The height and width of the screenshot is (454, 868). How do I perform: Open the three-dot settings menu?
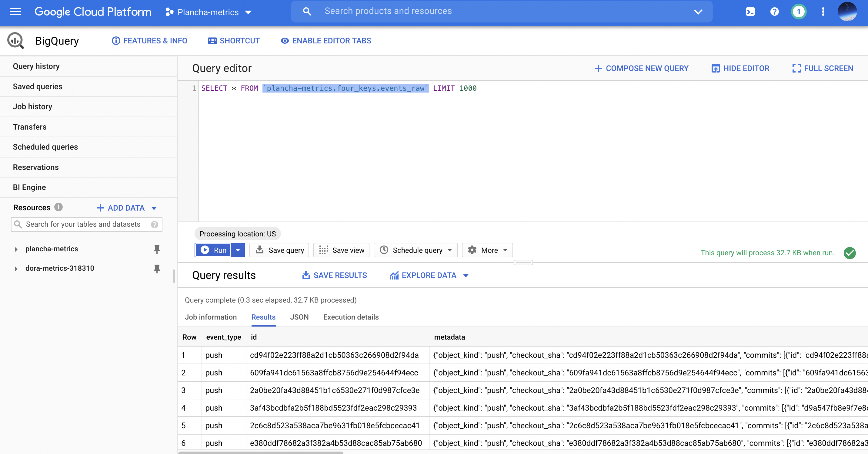(823, 12)
